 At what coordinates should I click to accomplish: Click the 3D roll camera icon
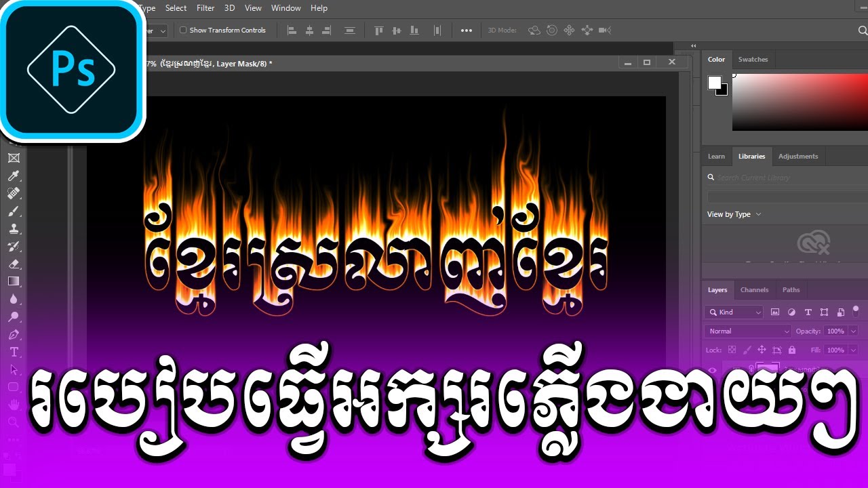(552, 30)
